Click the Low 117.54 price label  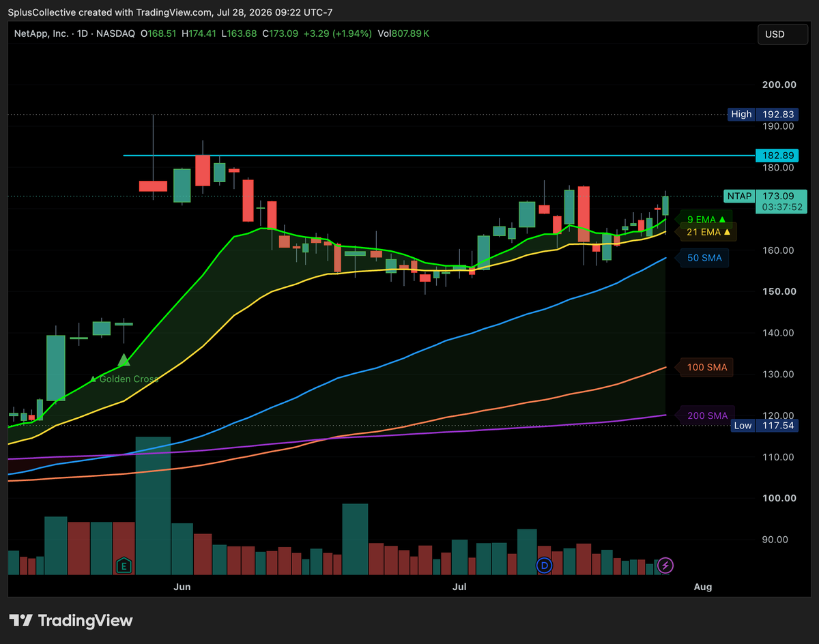(x=764, y=426)
